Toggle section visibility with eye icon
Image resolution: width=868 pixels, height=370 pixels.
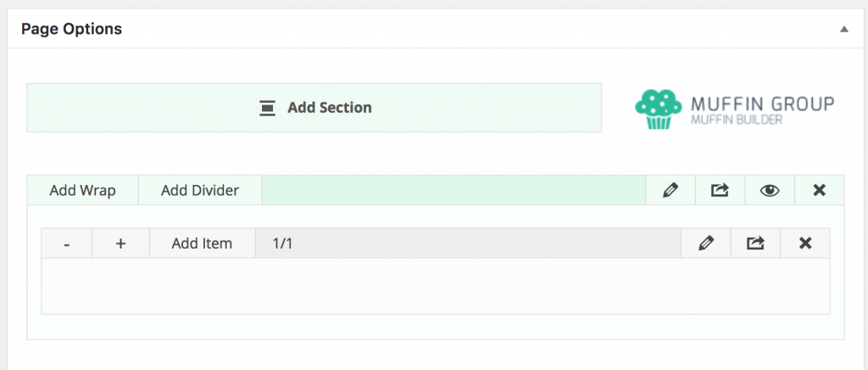[x=770, y=190]
